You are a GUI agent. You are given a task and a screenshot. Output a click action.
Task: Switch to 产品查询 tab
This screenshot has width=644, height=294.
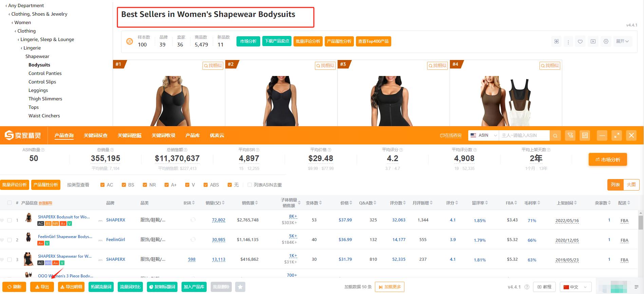pyautogui.click(x=64, y=135)
